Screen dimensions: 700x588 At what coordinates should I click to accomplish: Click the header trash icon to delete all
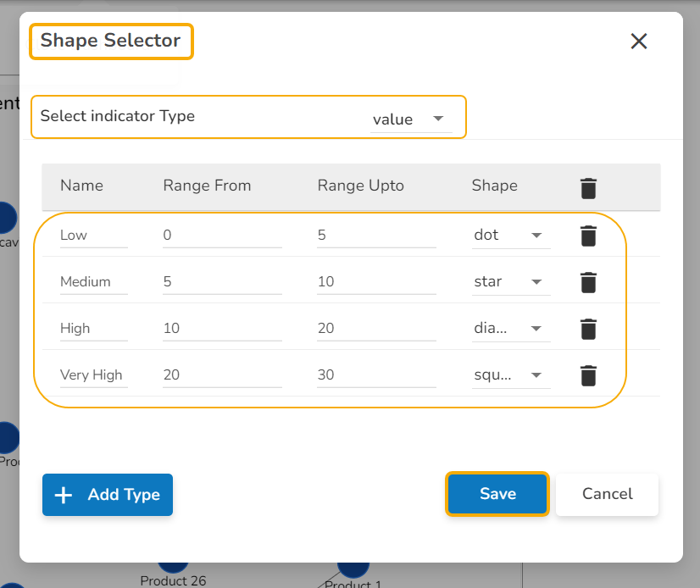589,188
